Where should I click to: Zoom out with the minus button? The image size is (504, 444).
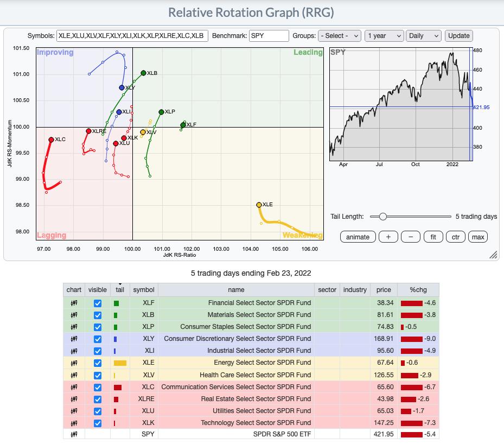pos(411,237)
